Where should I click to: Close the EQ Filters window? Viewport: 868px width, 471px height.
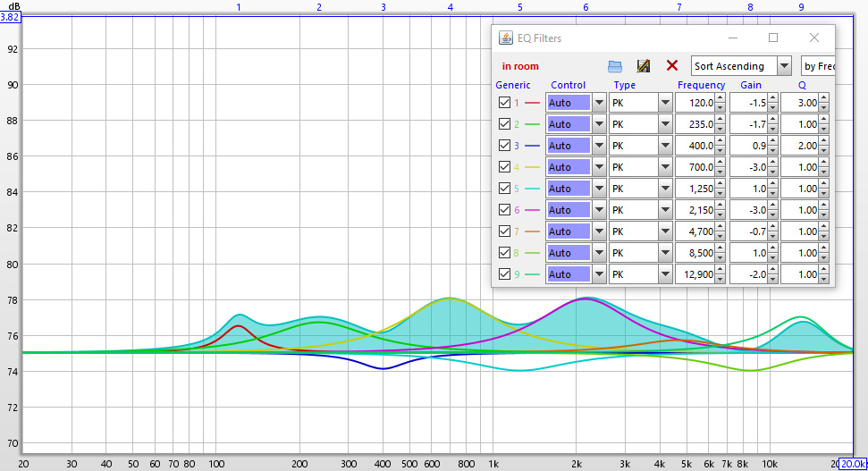(x=813, y=38)
